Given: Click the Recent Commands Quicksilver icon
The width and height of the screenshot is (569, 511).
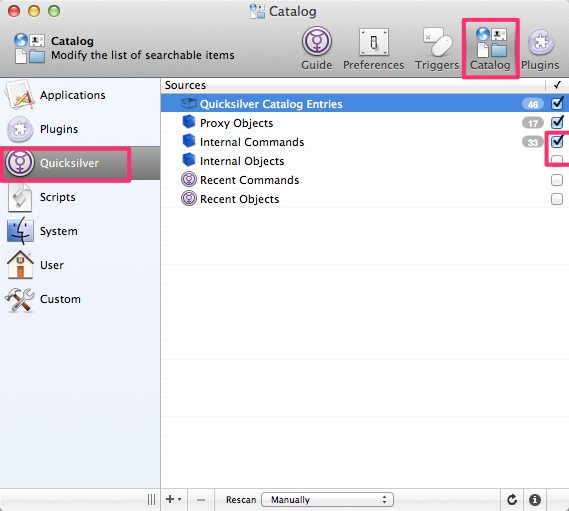Looking at the screenshot, I should [x=189, y=180].
